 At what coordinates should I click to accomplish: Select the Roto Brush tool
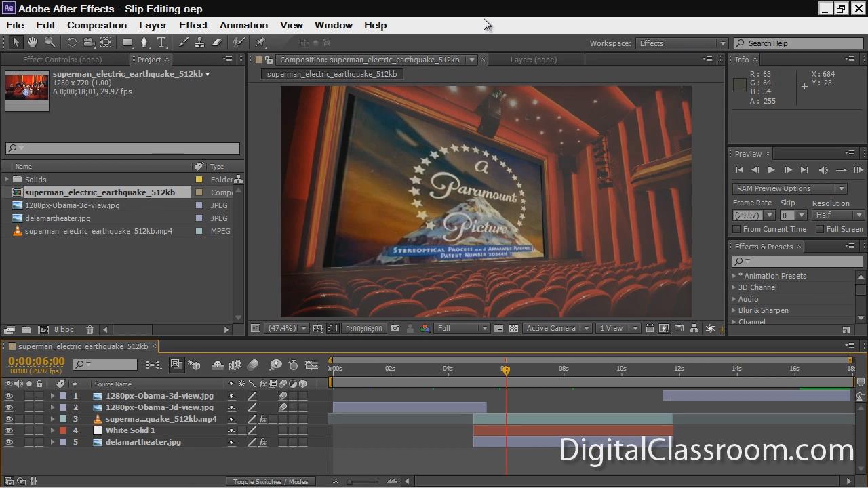[239, 42]
